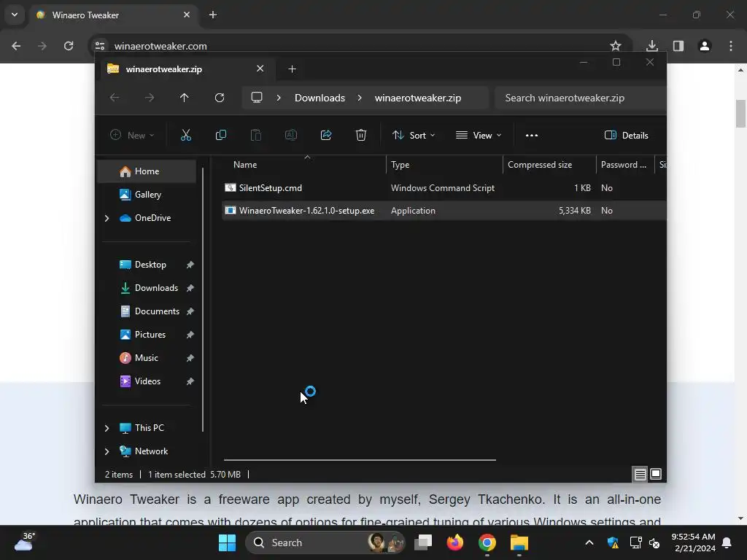Close the Winaero Tweaker Chrome tab
747x560 pixels.
click(x=187, y=15)
